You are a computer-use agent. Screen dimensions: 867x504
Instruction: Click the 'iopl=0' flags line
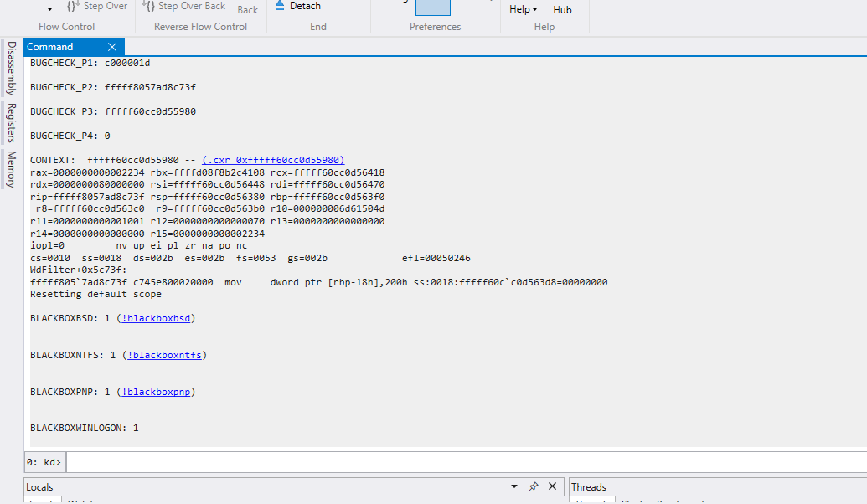pyautogui.click(x=139, y=245)
